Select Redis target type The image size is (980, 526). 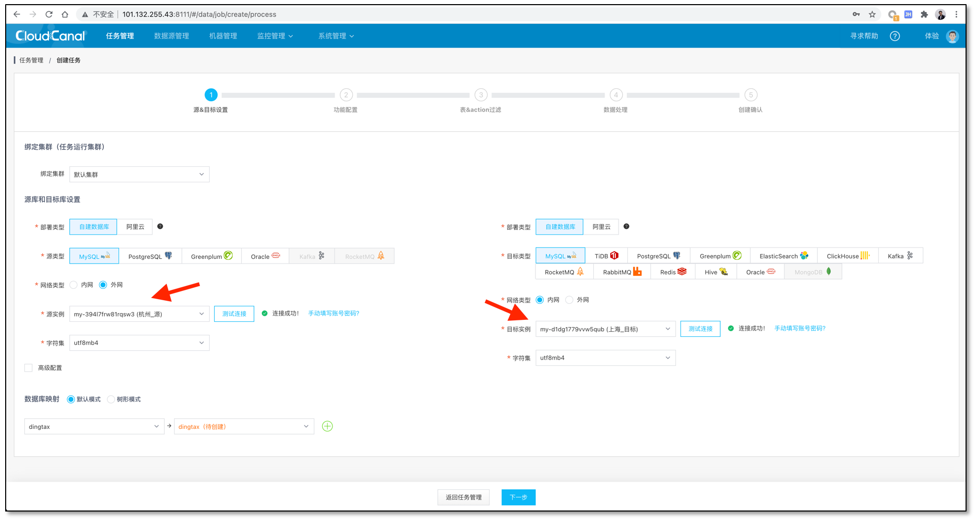[x=672, y=271]
